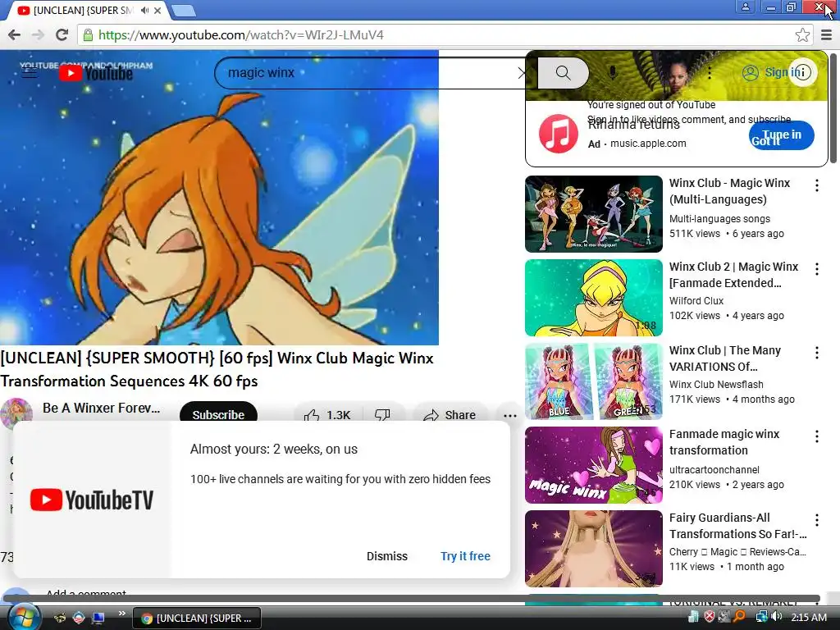The image size is (840, 630).
Task: Mute the tab using the speaker icon
Action: [x=144, y=10]
